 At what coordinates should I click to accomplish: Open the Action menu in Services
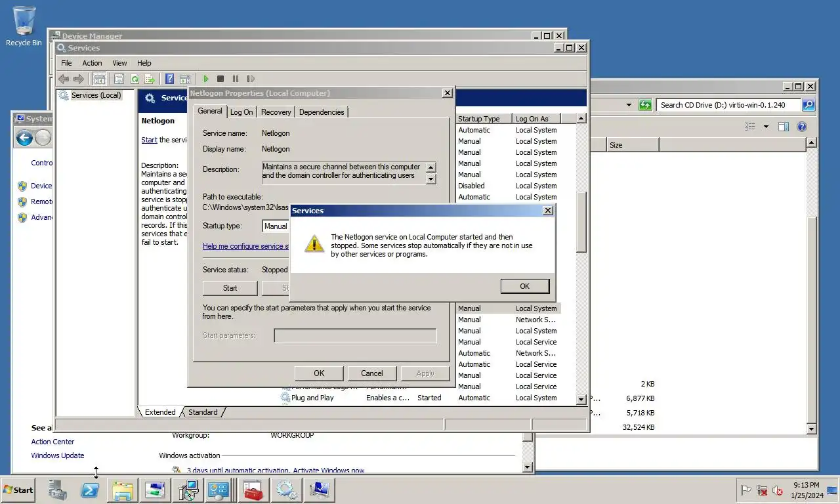click(x=92, y=63)
